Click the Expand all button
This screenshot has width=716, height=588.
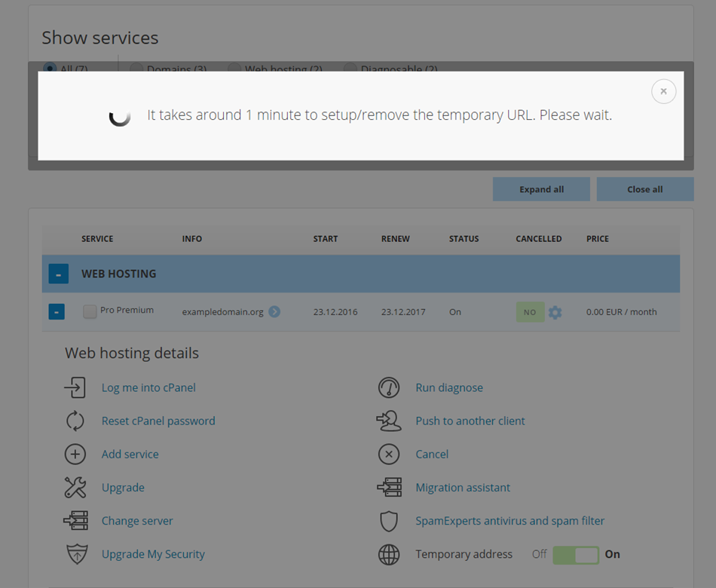[x=542, y=189]
